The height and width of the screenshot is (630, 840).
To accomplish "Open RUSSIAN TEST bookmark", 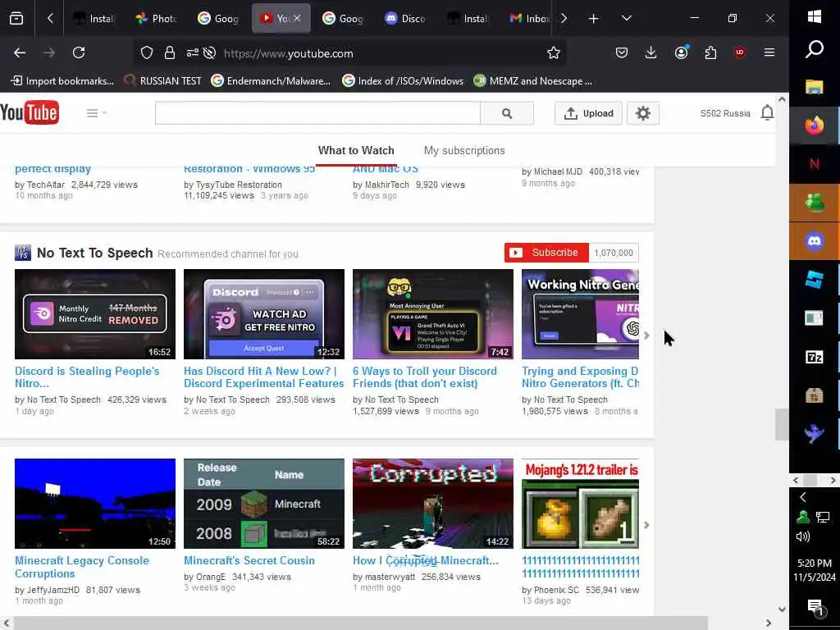I will 163,81.
